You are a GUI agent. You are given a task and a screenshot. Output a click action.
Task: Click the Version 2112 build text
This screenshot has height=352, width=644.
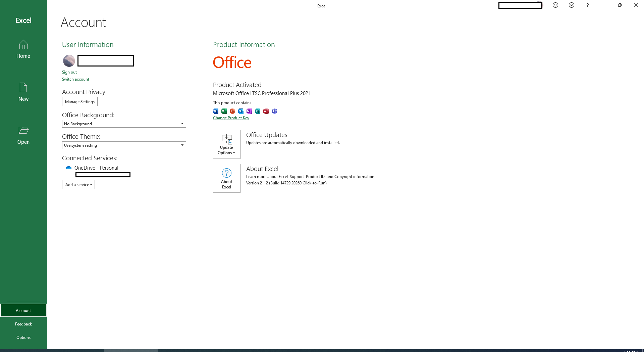pyautogui.click(x=286, y=183)
